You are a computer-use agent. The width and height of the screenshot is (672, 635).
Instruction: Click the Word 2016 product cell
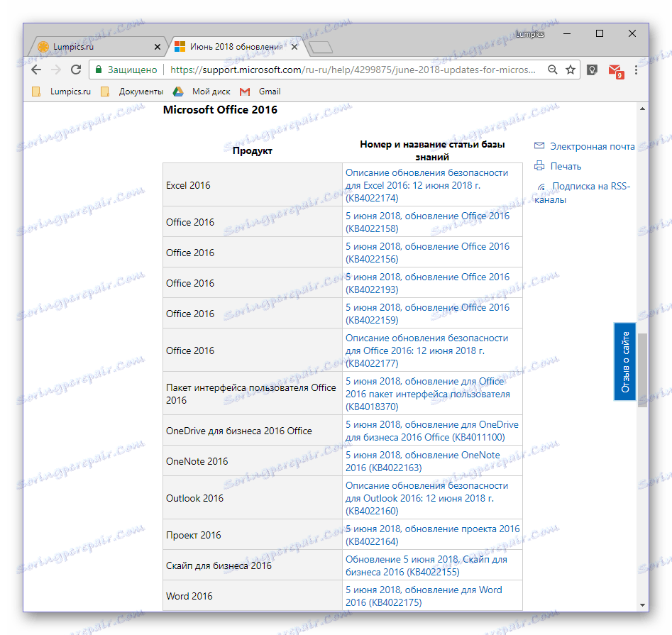(x=253, y=596)
